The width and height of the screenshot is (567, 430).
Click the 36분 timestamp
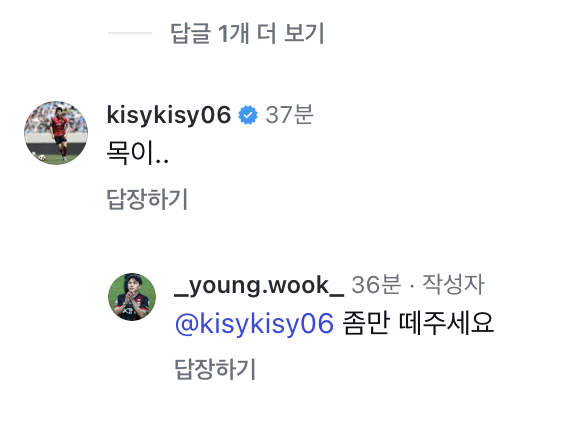tap(376, 285)
